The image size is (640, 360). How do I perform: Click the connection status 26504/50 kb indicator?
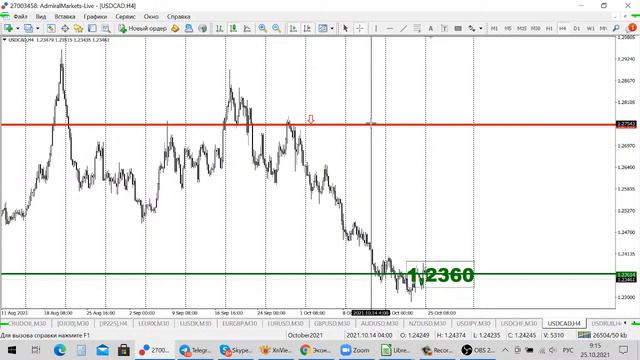pyautogui.click(x=602, y=335)
